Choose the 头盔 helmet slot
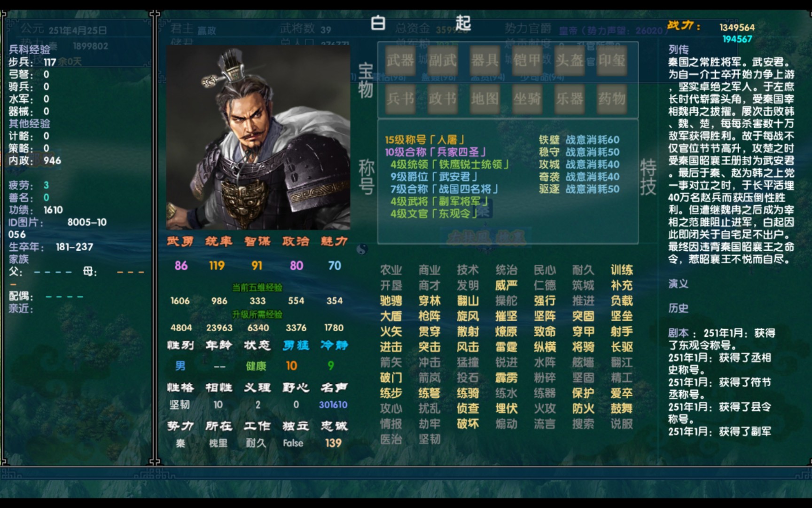The height and width of the screenshot is (508, 812). [x=570, y=60]
